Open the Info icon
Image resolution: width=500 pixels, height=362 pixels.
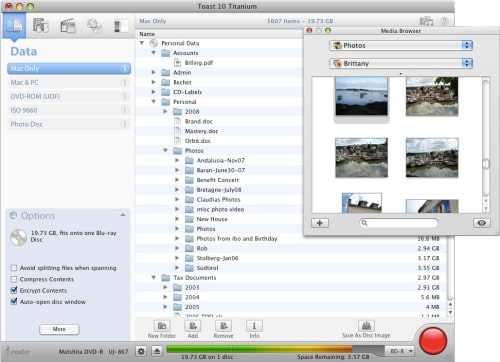(x=254, y=326)
